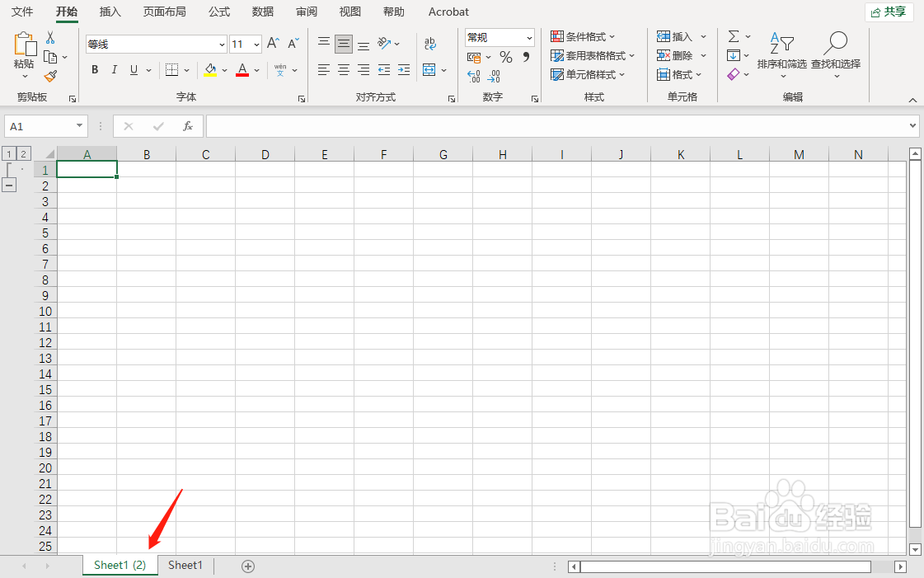Open the font name dropdown

(222, 45)
